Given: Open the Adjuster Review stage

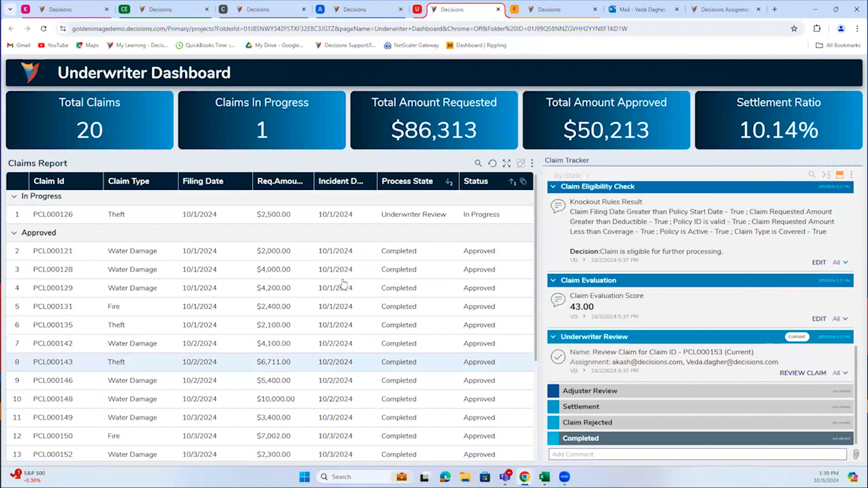Looking at the screenshot, I should coord(700,391).
